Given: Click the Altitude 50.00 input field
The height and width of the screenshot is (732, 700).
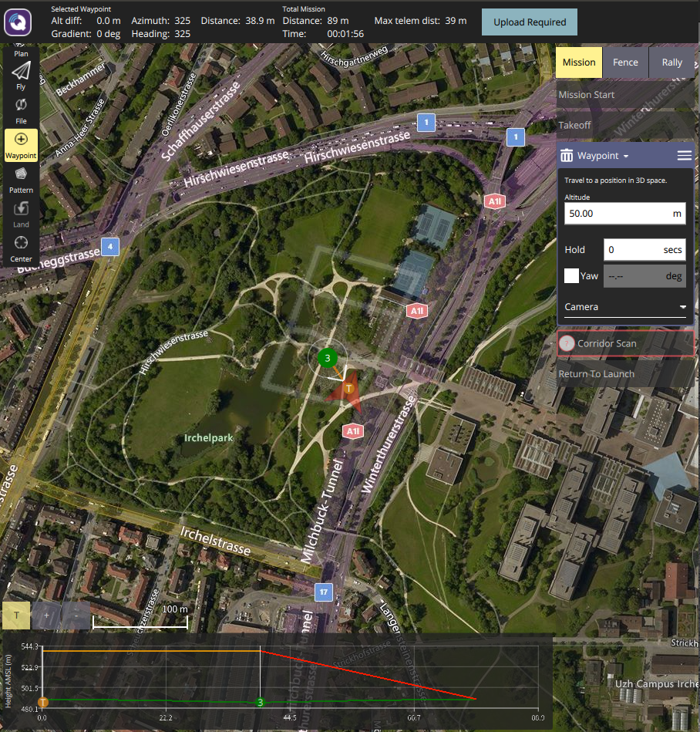Looking at the screenshot, I should (625, 214).
